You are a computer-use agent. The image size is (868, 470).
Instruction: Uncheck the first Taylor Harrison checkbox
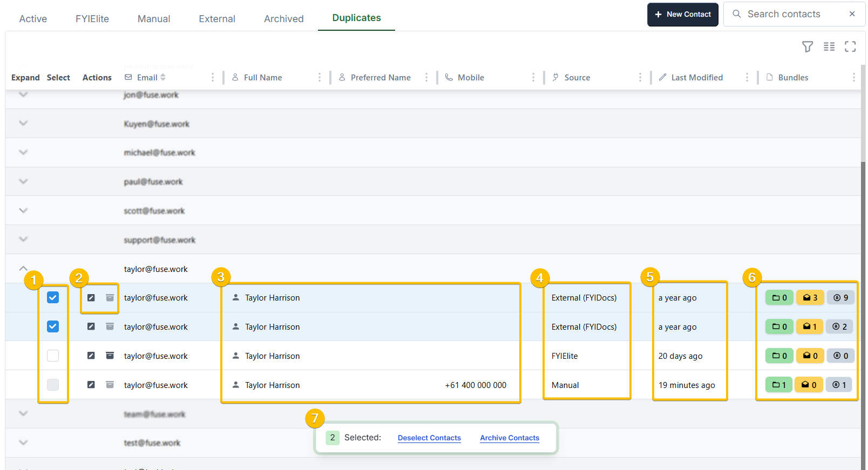click(53, 297)
